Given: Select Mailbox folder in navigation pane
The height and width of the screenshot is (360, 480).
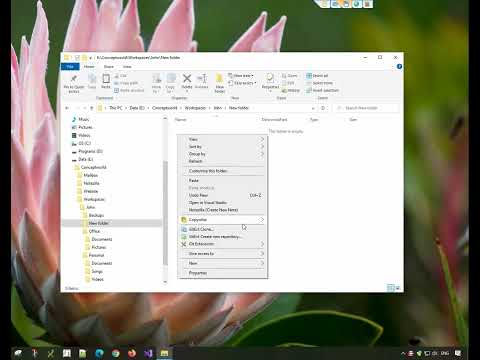Looking at the screenshot, I should pyautogui.click(x=90, y=175).
